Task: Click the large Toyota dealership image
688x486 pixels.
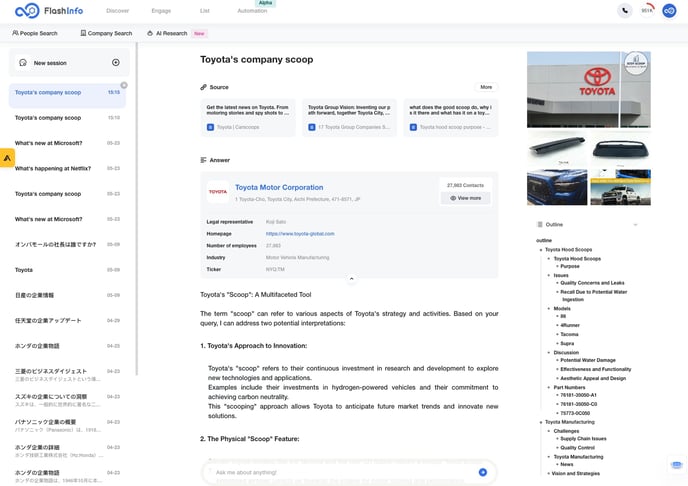Action: [589, 89]
